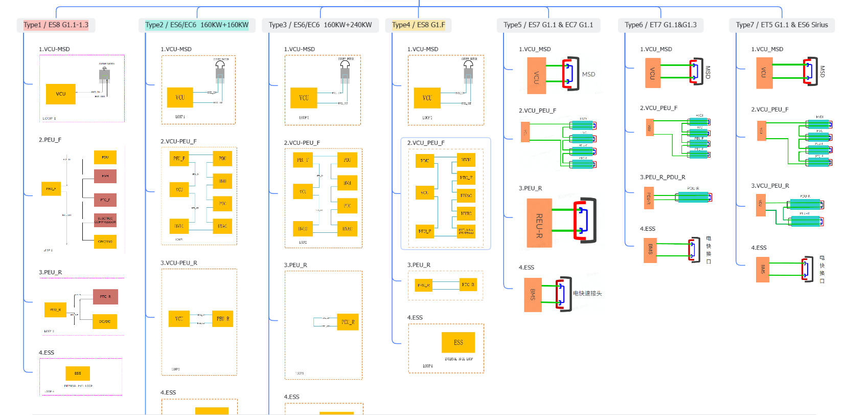Open Type4 VCU_PEU_F diagram in selected node

coord(446,198)
